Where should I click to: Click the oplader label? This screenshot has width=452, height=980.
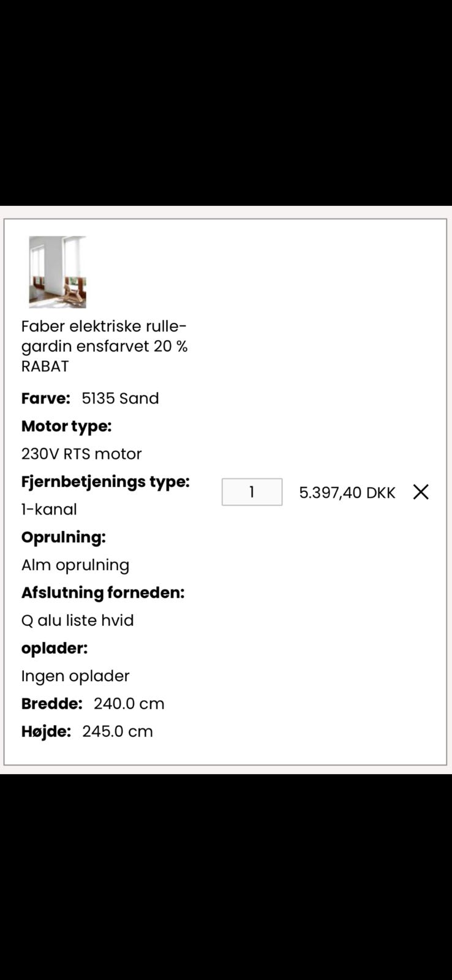pos(54,648)
